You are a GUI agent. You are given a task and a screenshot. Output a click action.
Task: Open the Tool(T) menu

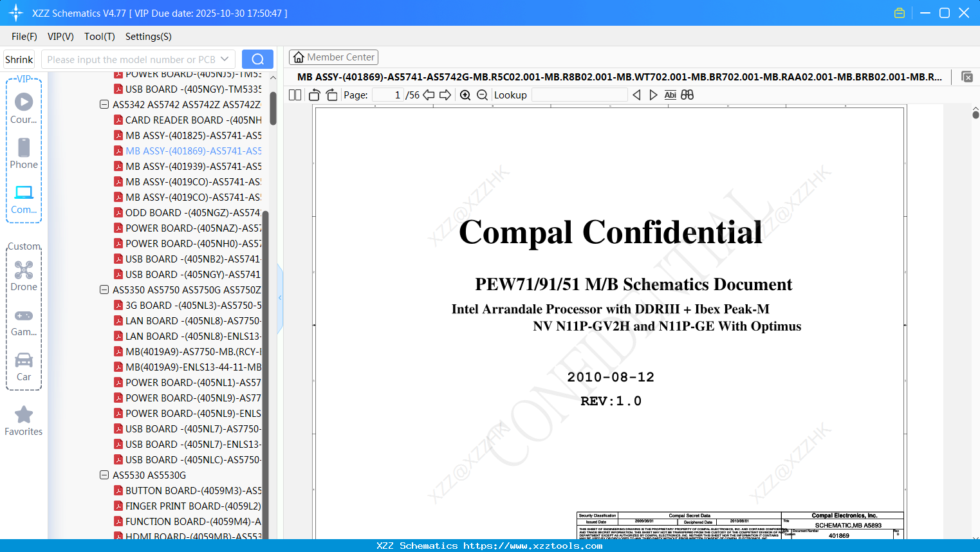coord(100,37)
